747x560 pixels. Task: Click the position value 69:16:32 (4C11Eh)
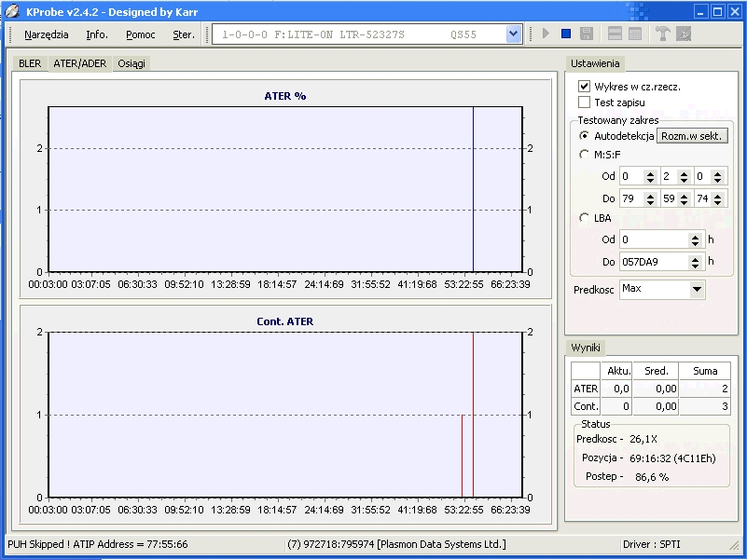672,458
